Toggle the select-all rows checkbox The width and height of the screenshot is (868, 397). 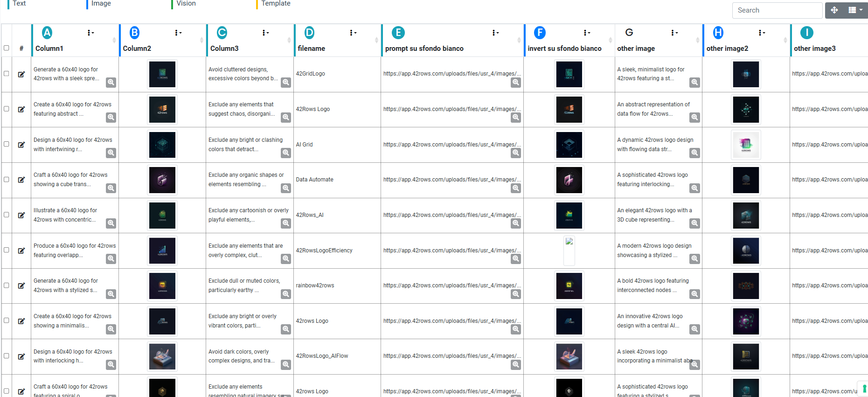pyautogui.click(x=7, y=48)
